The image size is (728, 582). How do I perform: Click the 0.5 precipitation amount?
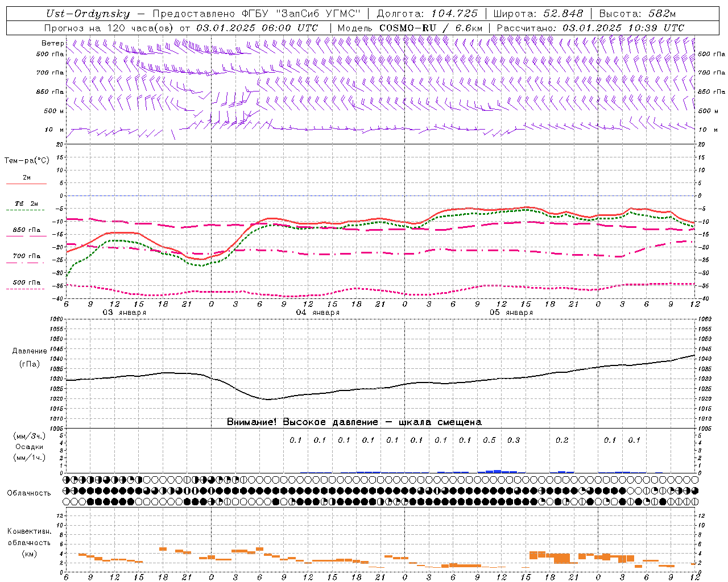tap(489, 440)
